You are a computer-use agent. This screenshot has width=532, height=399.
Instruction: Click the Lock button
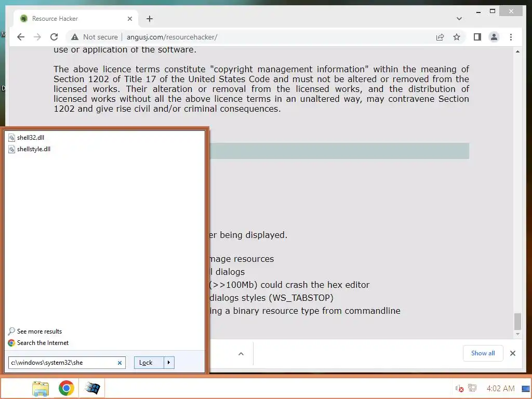pos(149,362)
